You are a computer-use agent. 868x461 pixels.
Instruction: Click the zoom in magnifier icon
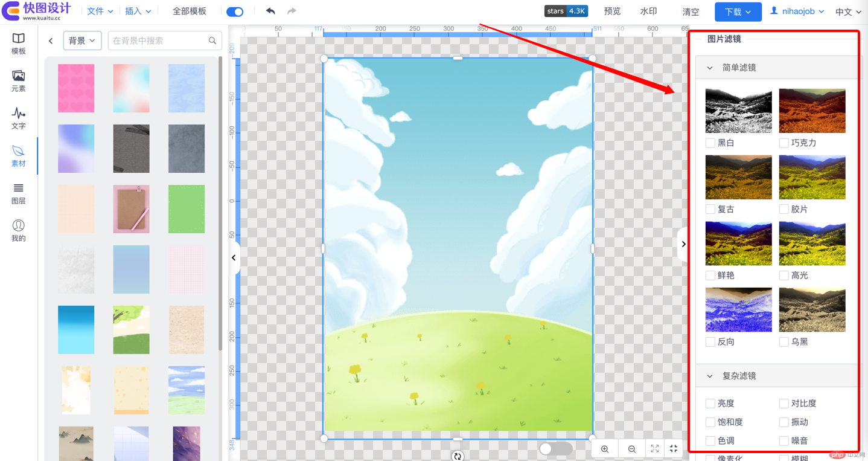605,449
